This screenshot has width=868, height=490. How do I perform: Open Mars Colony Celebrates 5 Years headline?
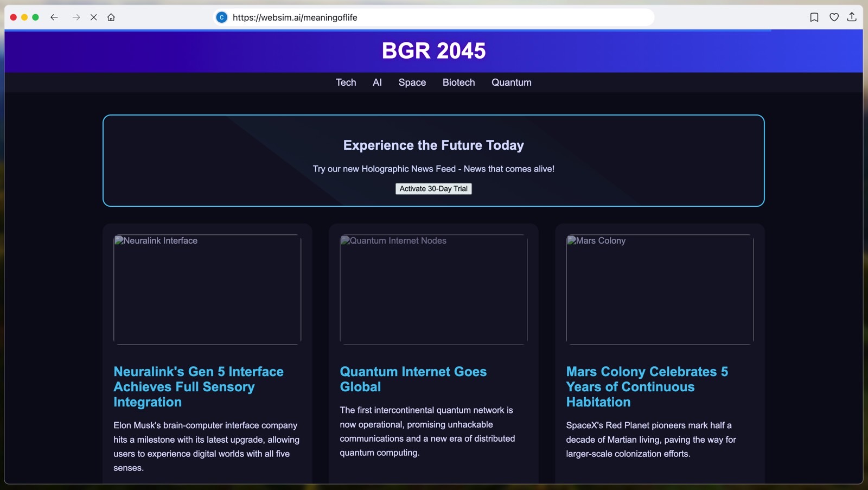[647, 387]
